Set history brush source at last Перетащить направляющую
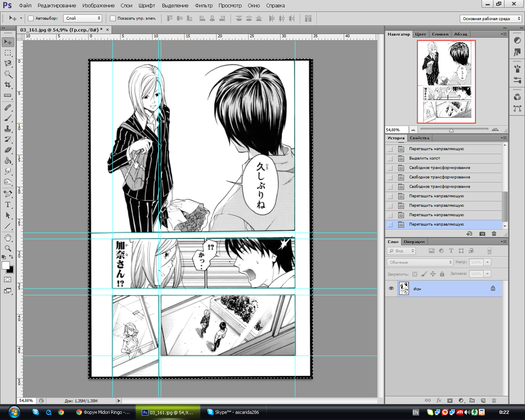525x420 pixels. (x=390, y=224)
